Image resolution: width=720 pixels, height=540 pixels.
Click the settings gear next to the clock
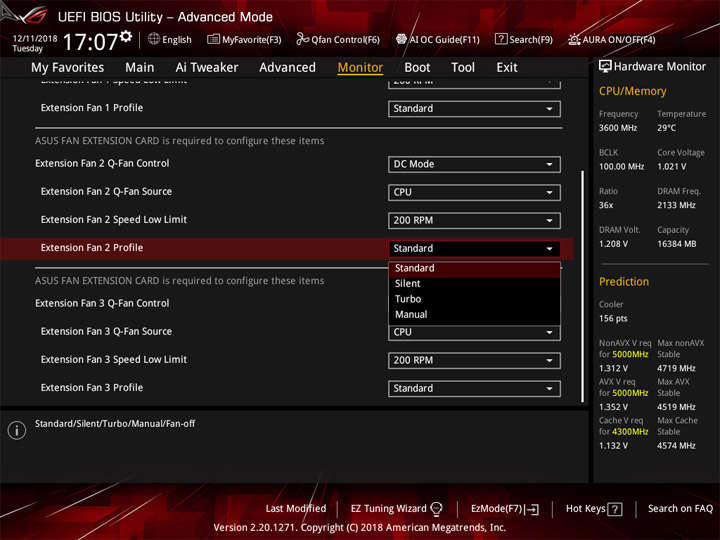pyautogui.click(x=126, y=36)
